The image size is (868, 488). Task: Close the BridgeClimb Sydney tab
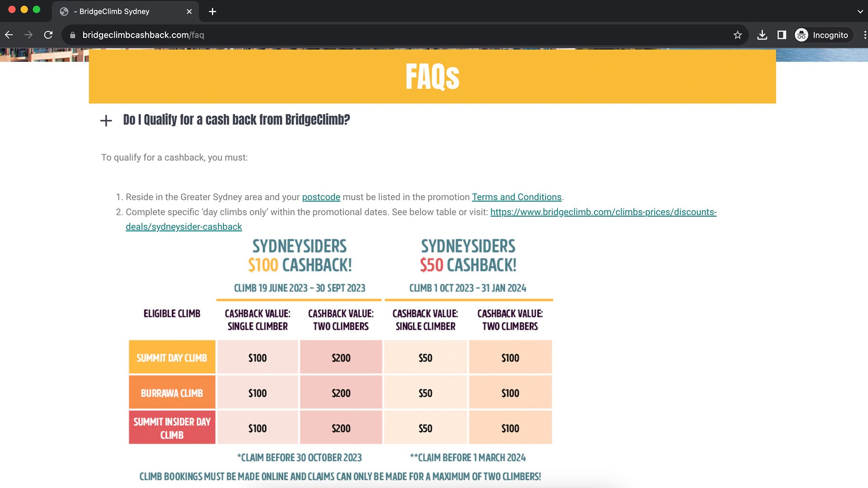coord(189,11)
